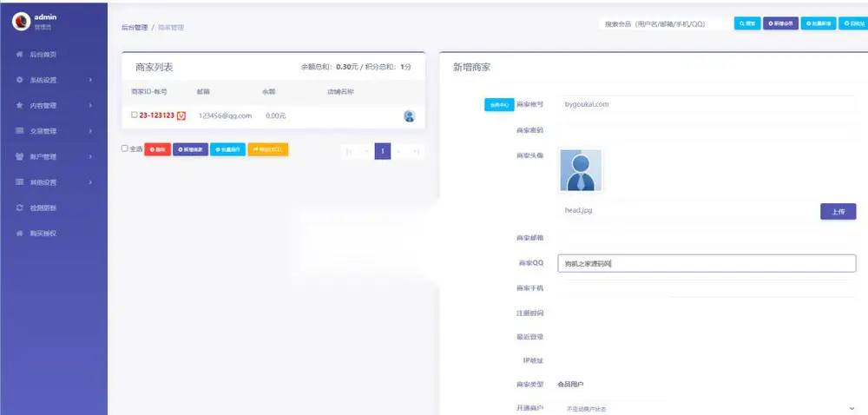Click the small blue button beside 商家帐号
The width and height of the screenshot is (868, 415).
tap(499, 104)
